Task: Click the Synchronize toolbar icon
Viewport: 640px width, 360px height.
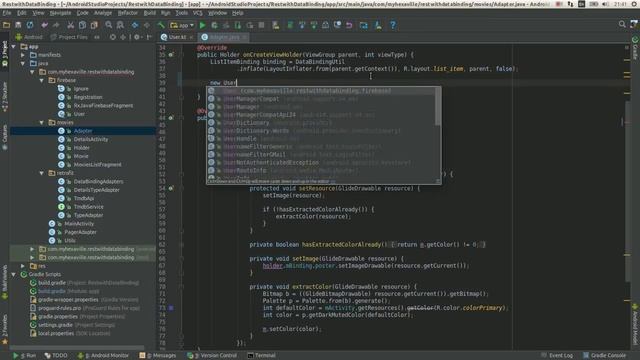Action: click(30, 25)
